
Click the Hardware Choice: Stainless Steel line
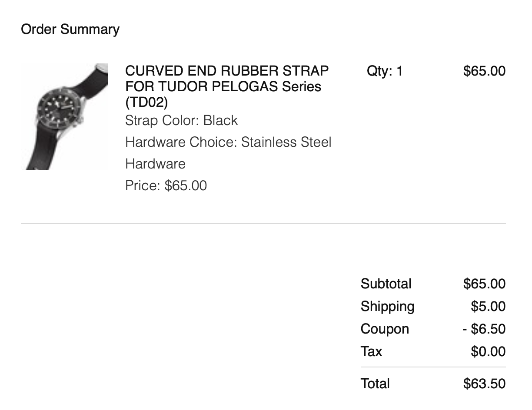click(x=228, y=142)
